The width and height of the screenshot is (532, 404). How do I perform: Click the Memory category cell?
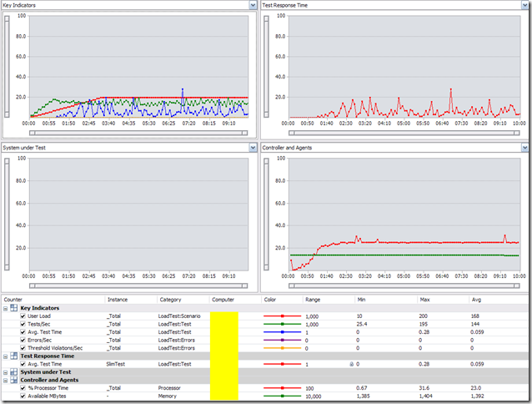click(x=168, y=396)
